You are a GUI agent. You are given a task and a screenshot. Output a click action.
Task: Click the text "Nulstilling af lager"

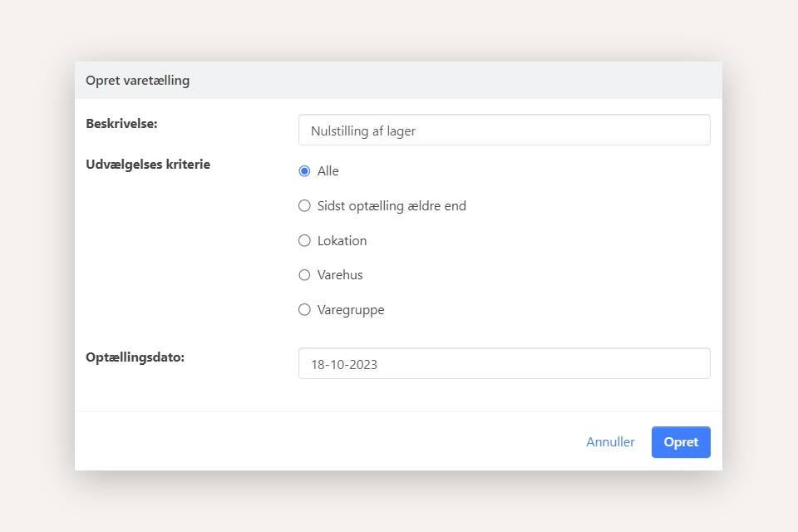point(362,131)
